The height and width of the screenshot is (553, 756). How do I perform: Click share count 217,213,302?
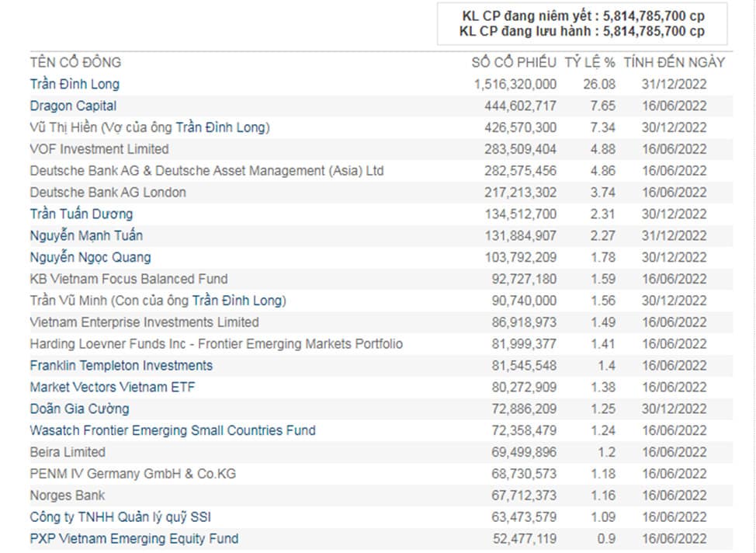521,192
